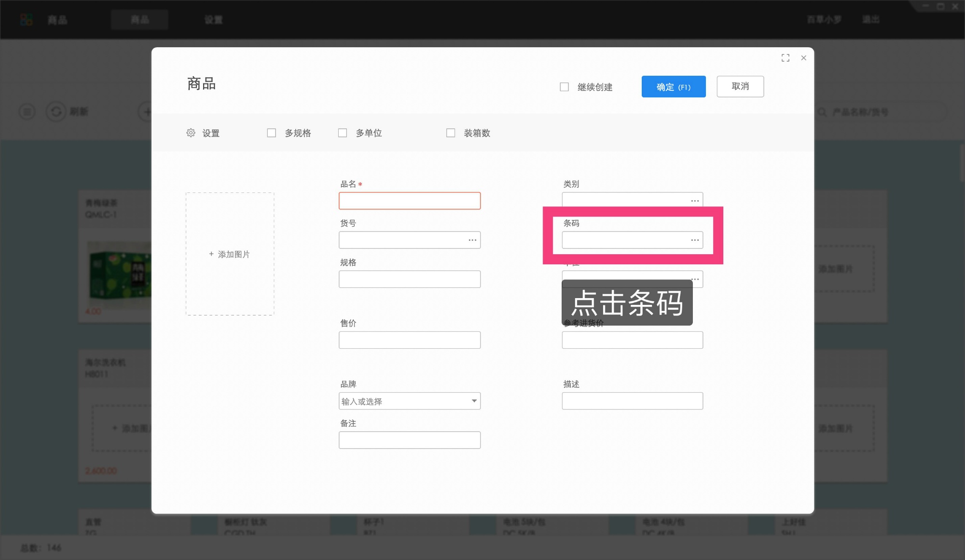Click the refresh 刷新 icon
965x560 pixels.
(x=56, y=111)
